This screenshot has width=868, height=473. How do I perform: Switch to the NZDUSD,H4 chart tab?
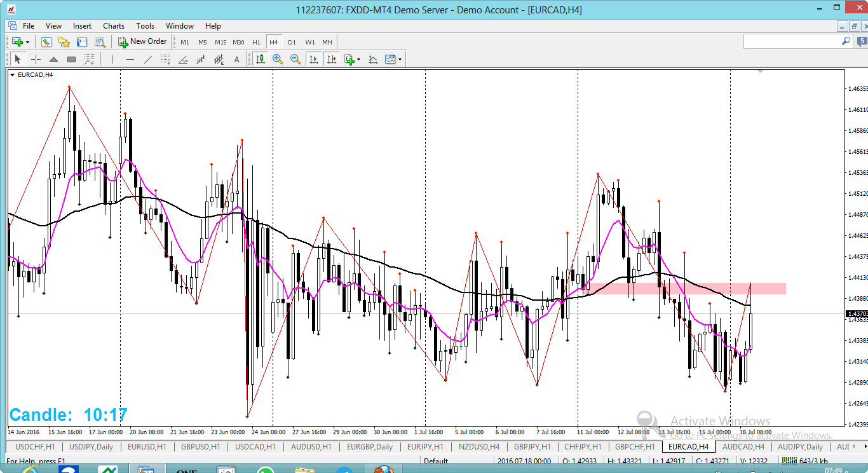coord(479,447)
